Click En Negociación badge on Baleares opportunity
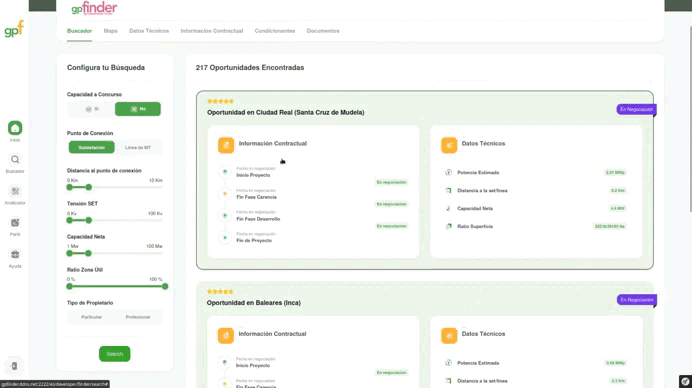 coord(636,300)
